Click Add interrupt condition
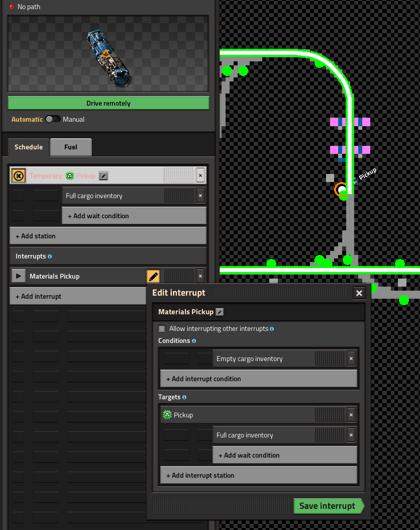The width and height of the screenshot is (420, 530). [259, 379]
